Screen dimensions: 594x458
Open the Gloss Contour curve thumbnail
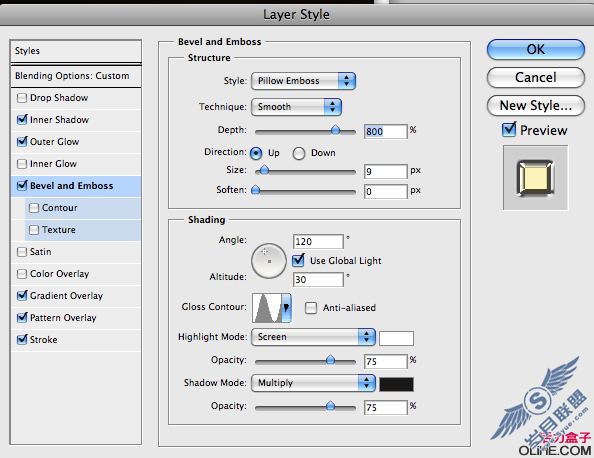click(267, 308)
